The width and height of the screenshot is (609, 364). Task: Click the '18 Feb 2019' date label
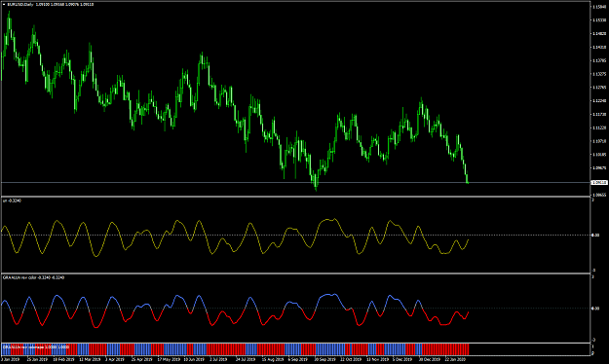63,359
